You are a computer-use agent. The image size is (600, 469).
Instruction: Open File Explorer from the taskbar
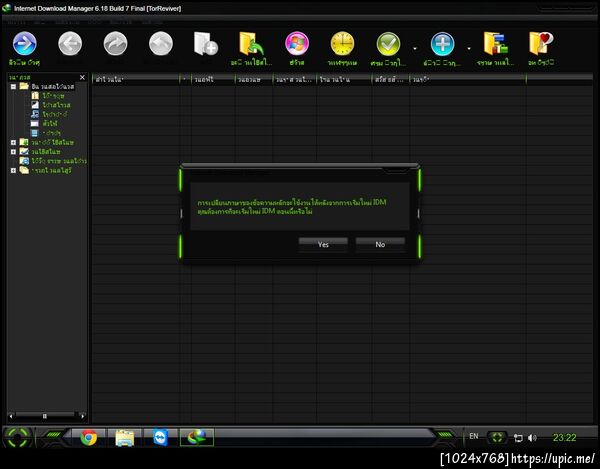click(x=125, y=437)
